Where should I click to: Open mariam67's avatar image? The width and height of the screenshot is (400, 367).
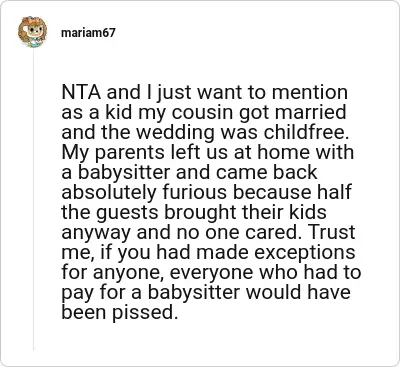(x=32, y=32)
